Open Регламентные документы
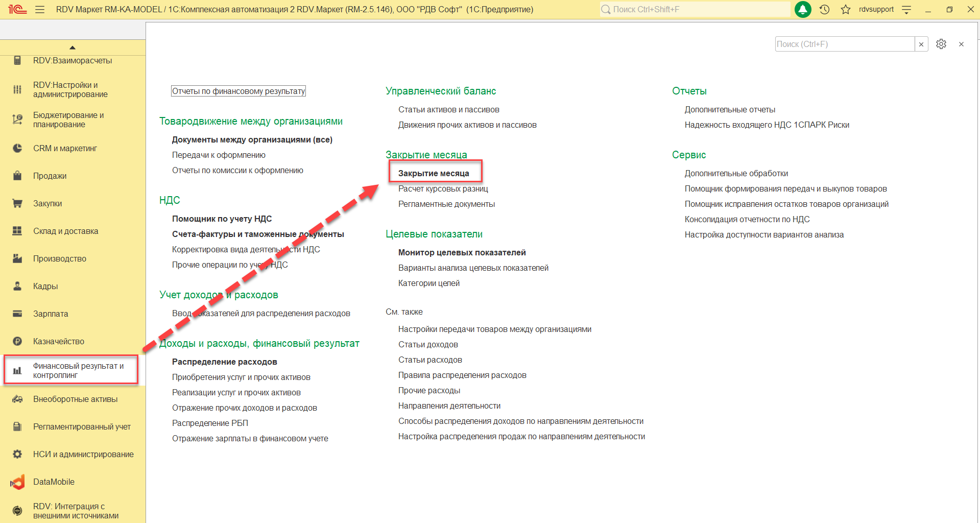The width and height of the screenshot is (980, 523). point(447,204)
